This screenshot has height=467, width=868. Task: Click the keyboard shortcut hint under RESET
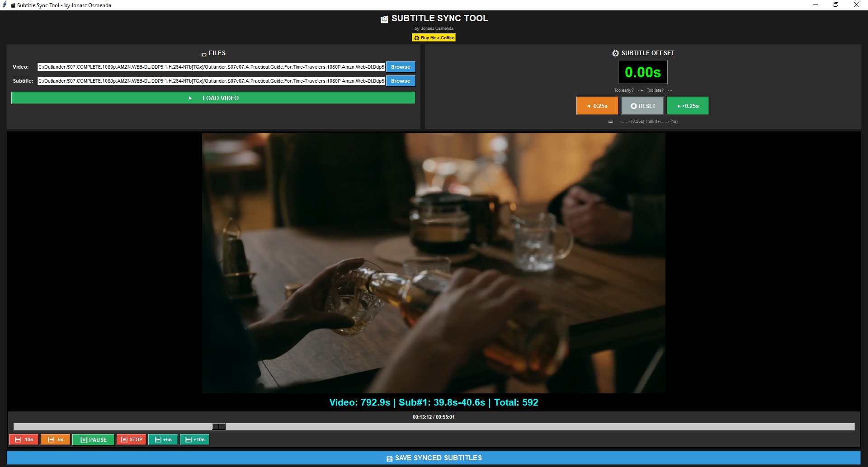(x=643, y=121)
